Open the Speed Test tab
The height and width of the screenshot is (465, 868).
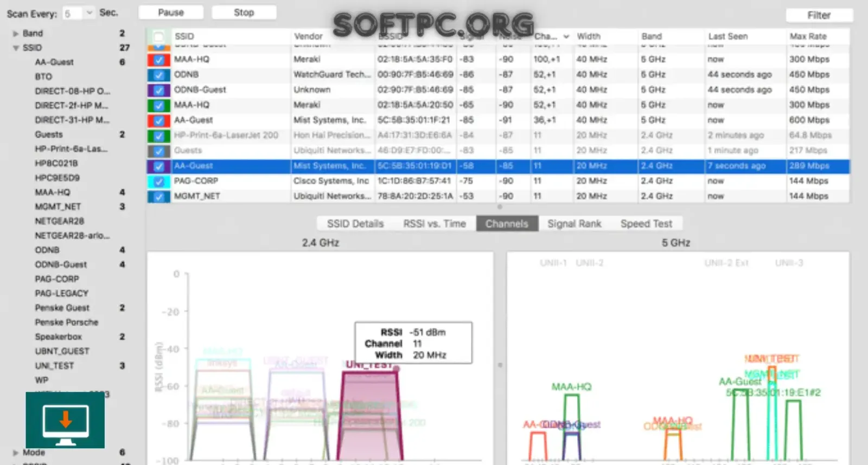pos(646,223)
